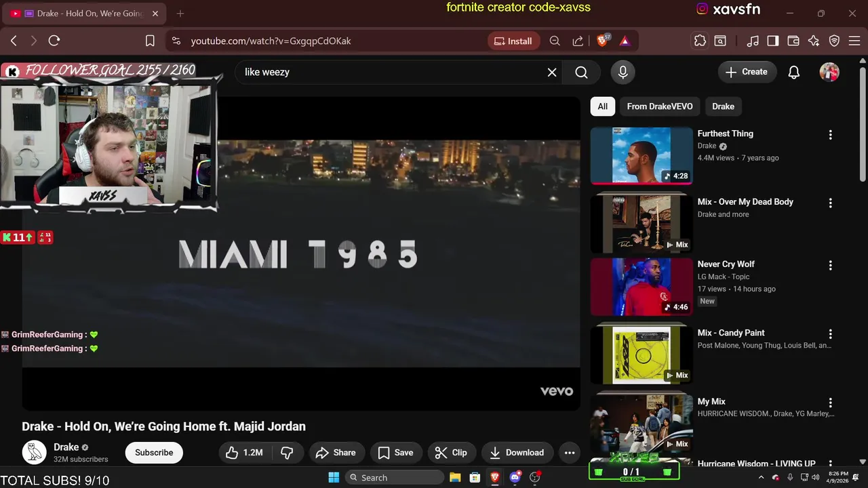The width and height of the screenshot is (868, 488).
Task: Open the tab search icon in toolbar
Action: (x=720, y=41)
